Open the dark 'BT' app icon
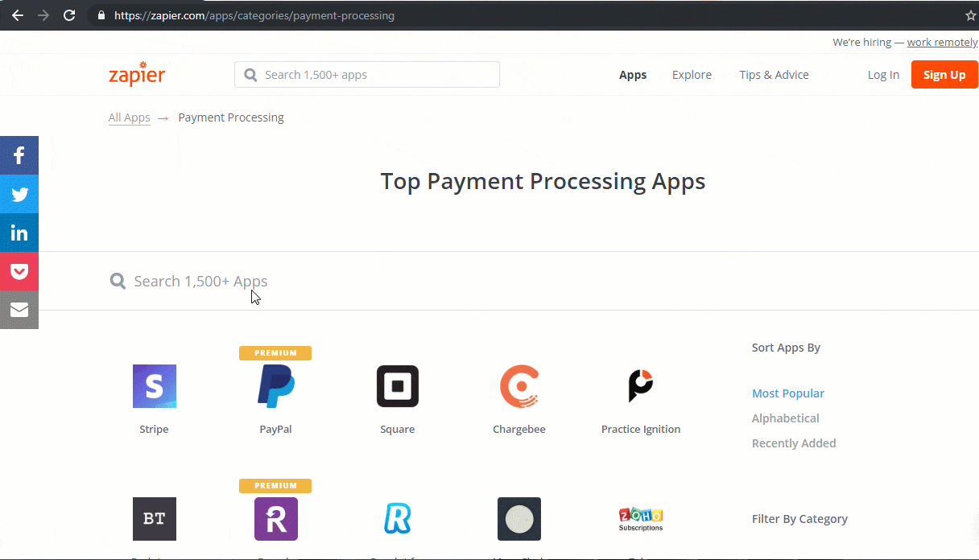Image resolution: width=979 pixels, height=560 pixels. 155,519
